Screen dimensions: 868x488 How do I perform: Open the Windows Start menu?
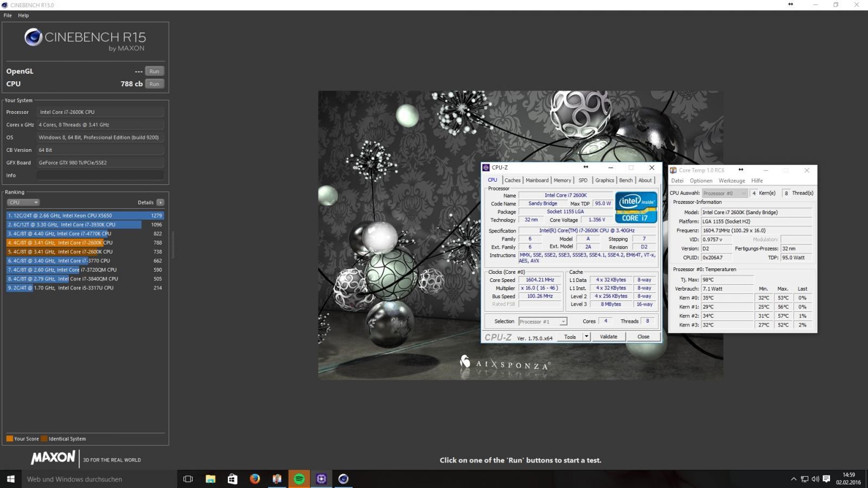click(x=10, y=479)
